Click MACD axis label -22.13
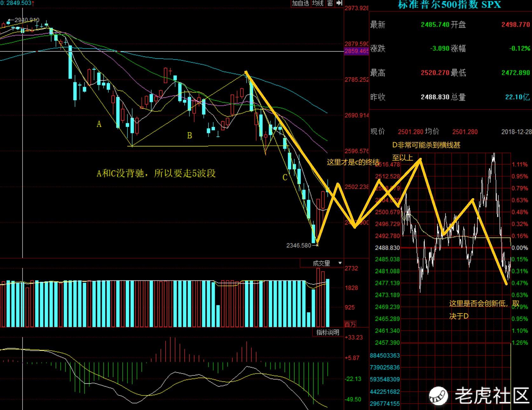 click(353, 379)
